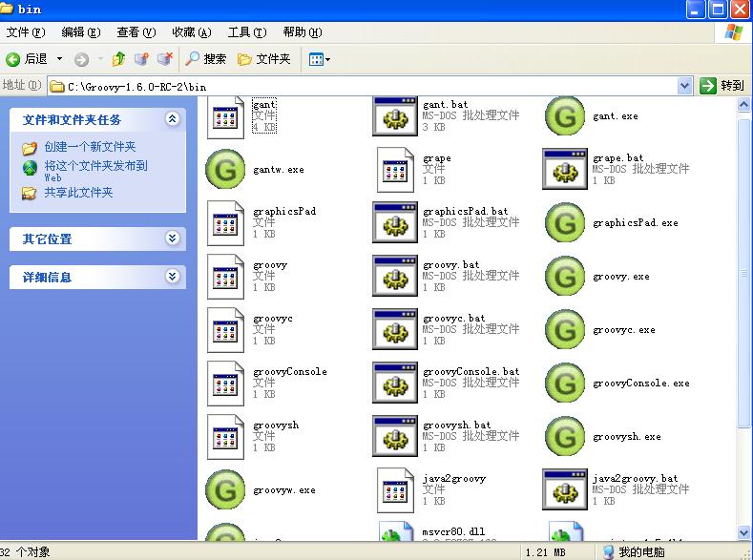Image resolution: width=753 pixels, height=560 pixels.
Task: Click the gantw.exe icon
Action: point(225,169)
